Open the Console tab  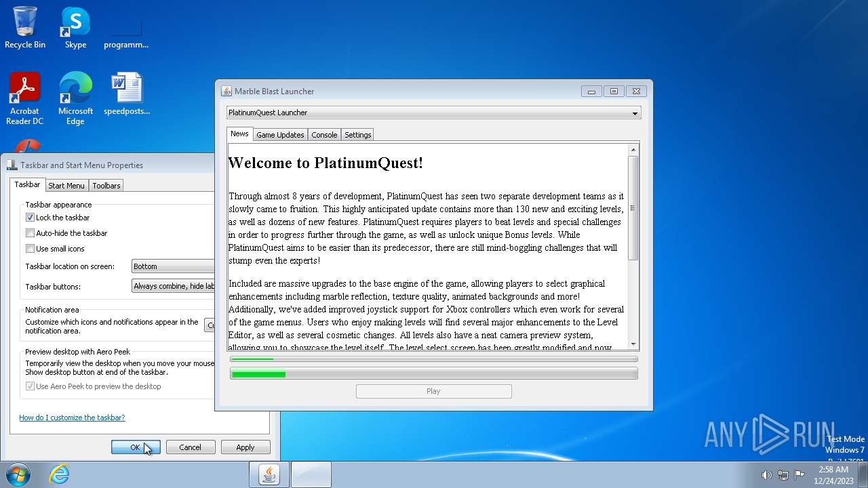pyautogui.click(x=324, y=135)
